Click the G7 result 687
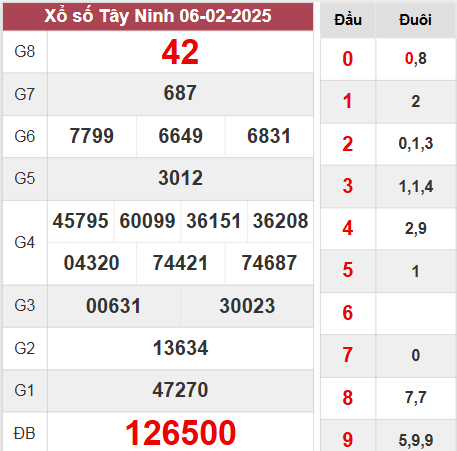 (x=180, y=93)
